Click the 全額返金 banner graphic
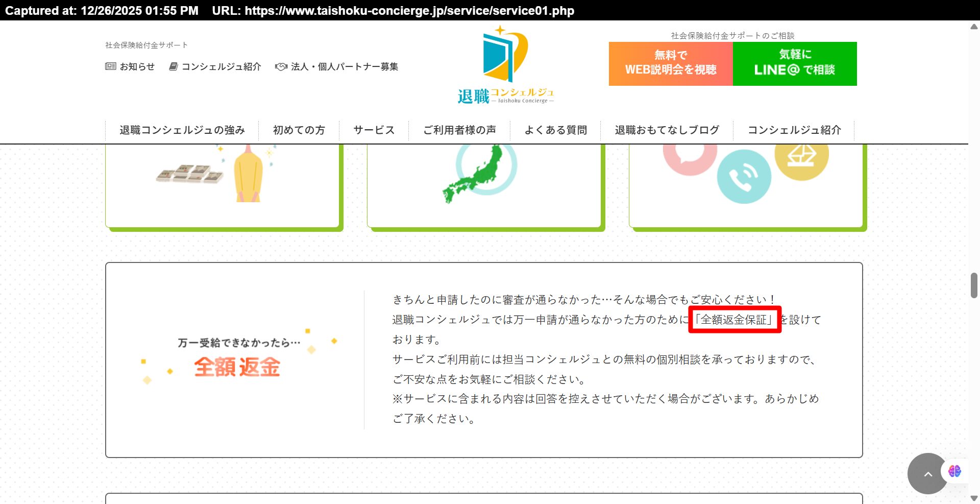 click(238, 357)
